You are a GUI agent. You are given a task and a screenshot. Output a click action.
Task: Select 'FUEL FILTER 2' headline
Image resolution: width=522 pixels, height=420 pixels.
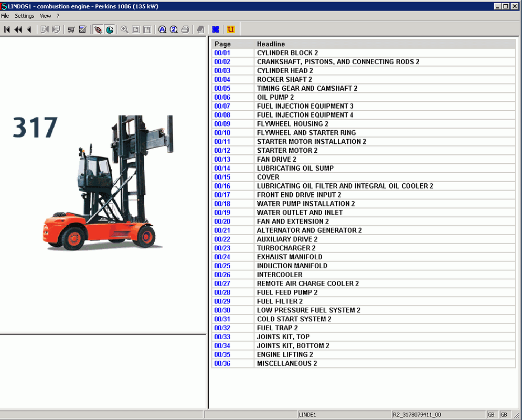coord(280,301)
